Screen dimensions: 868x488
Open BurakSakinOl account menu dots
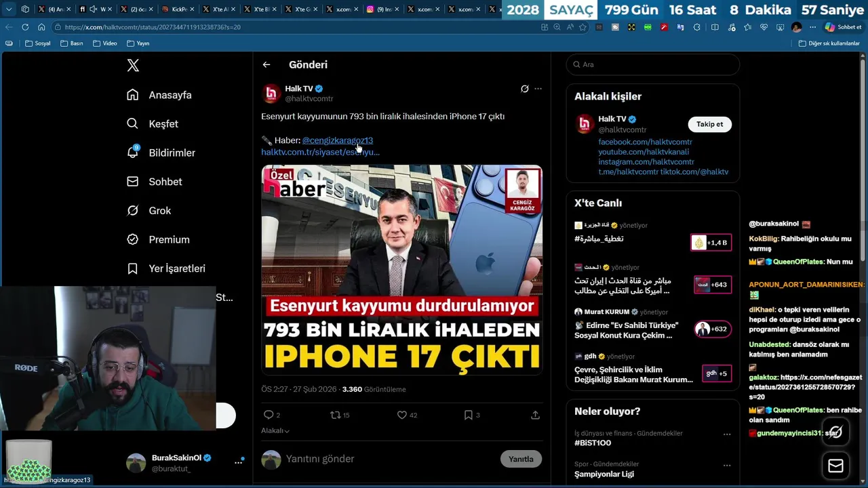(239, 462)
